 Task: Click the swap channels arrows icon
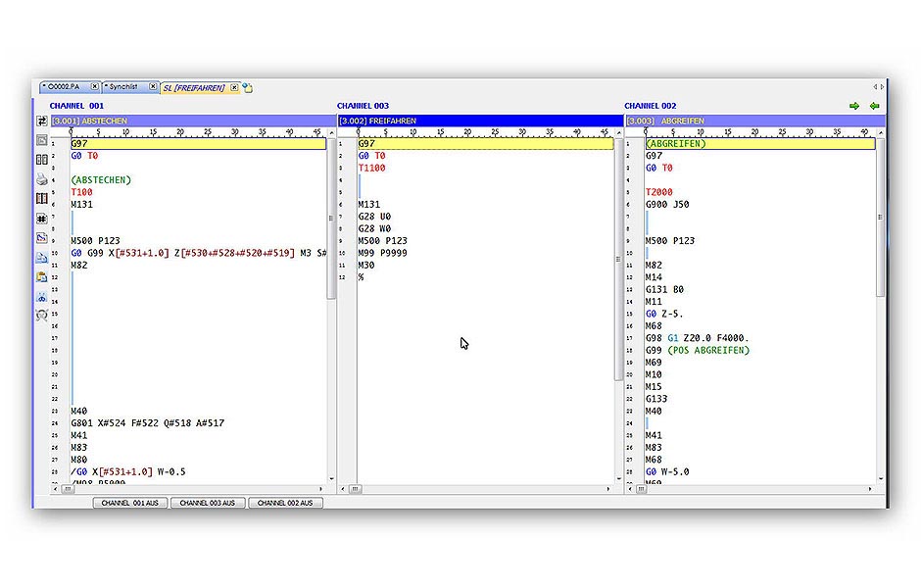(42, 121)
